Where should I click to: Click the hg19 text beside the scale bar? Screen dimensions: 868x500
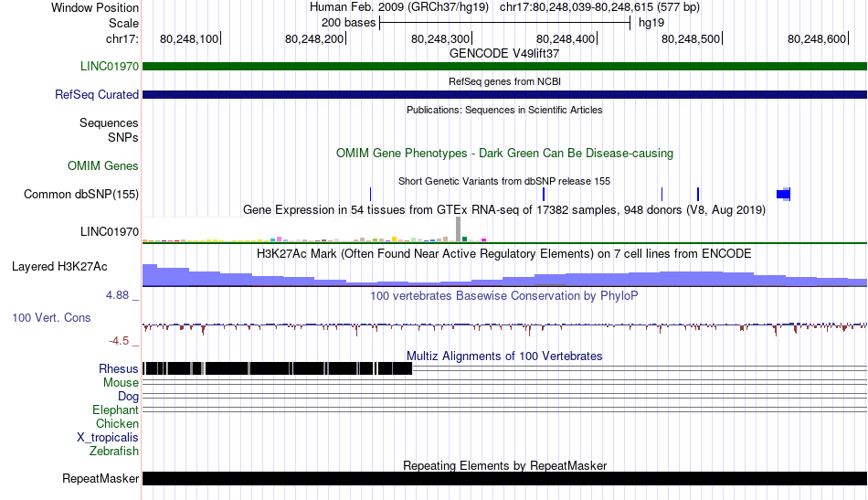click(x=651, y=23)
